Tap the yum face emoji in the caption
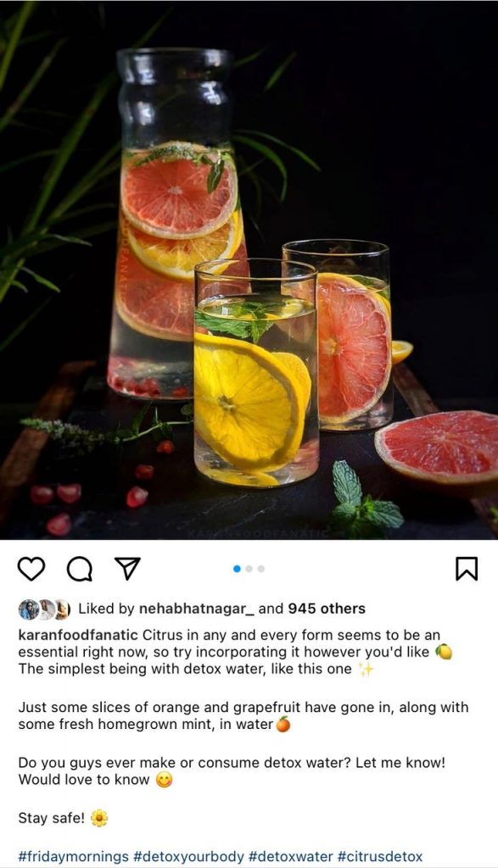Image resolution: width=498 pixels, height=868 pixels. 164,780
